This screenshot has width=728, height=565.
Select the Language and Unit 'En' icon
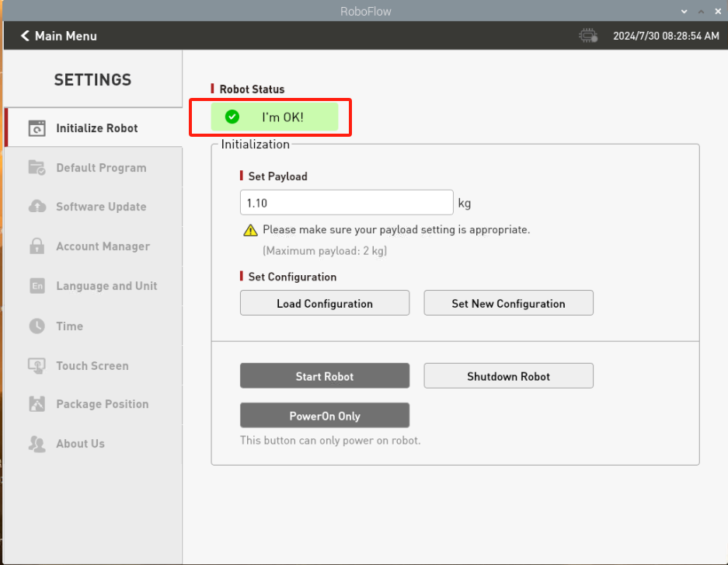pos(37,286)
